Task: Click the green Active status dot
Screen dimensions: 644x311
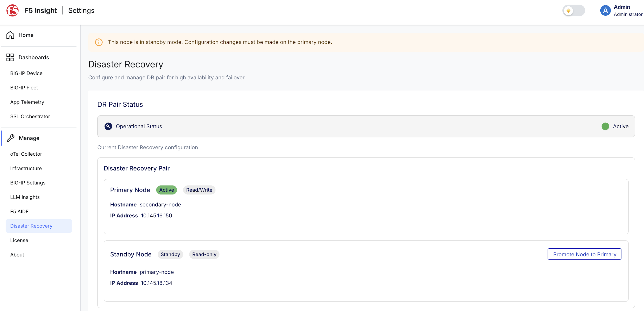Action: pos(605,126)
